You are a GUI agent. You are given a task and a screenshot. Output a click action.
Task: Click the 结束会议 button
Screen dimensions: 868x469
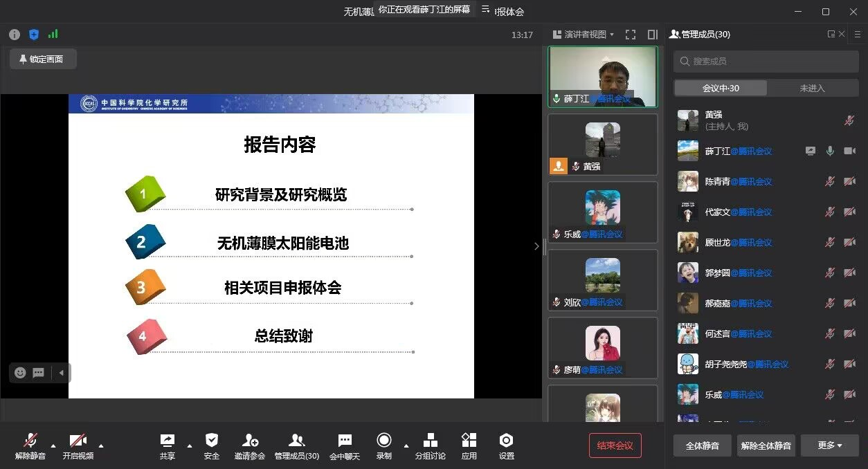615,445
